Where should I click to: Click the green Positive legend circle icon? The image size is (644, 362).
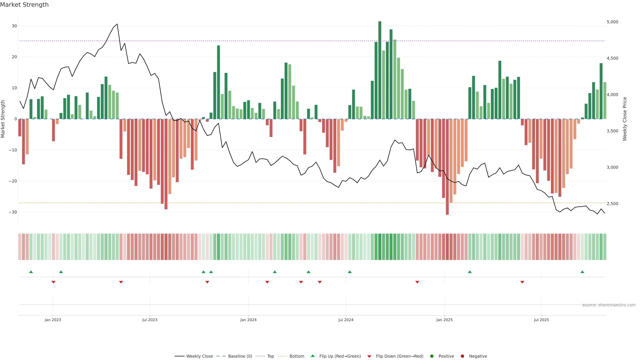click(432, 356)
